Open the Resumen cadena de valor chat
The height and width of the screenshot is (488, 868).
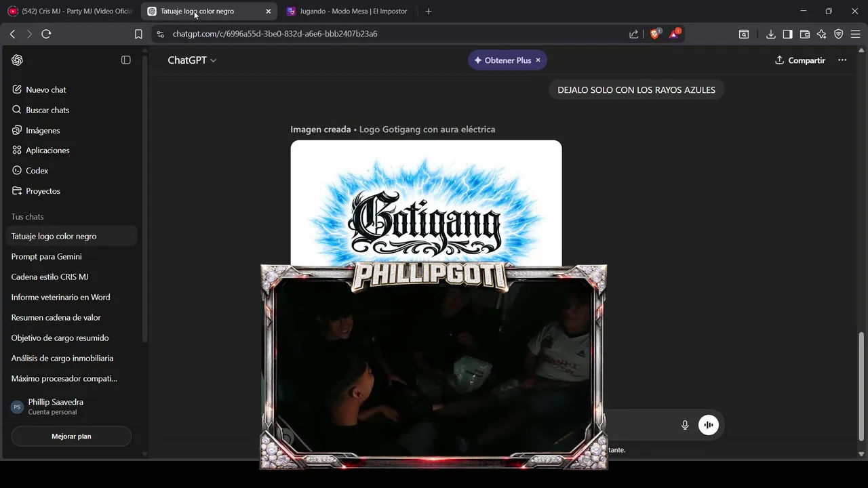tap(71, 317)
